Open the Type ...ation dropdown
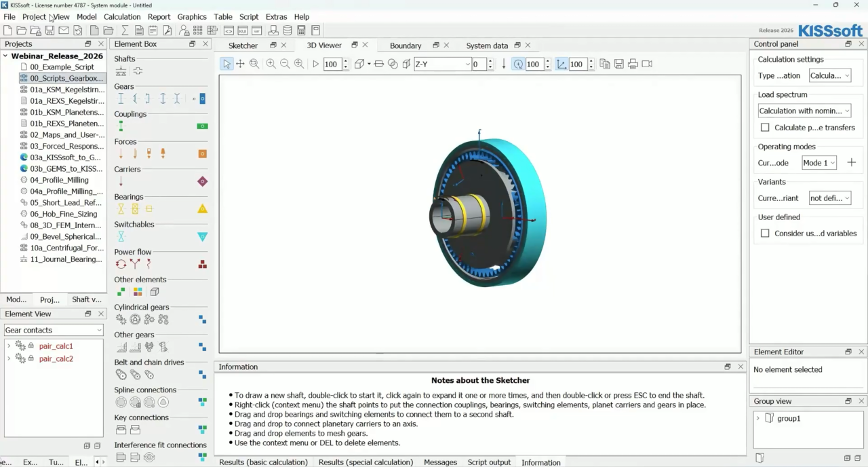Screen dimensions: 868x467 [x=829, y=76]
